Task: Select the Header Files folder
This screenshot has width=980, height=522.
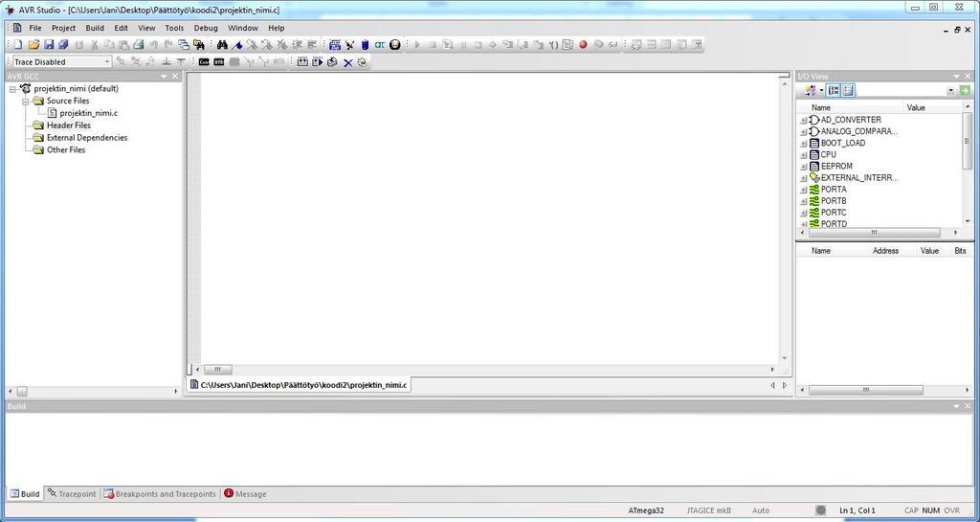Action: click(x=69, y=125)
